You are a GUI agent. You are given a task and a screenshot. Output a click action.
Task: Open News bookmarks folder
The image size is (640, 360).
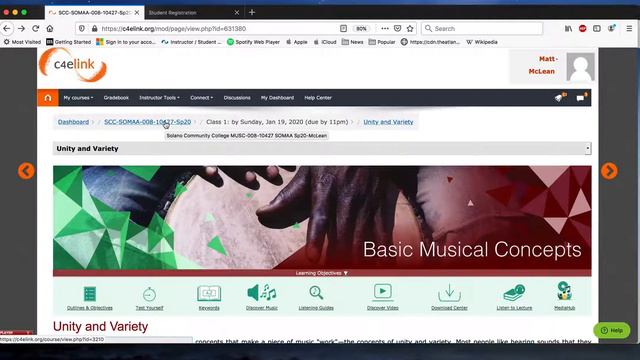click(352, 42)
